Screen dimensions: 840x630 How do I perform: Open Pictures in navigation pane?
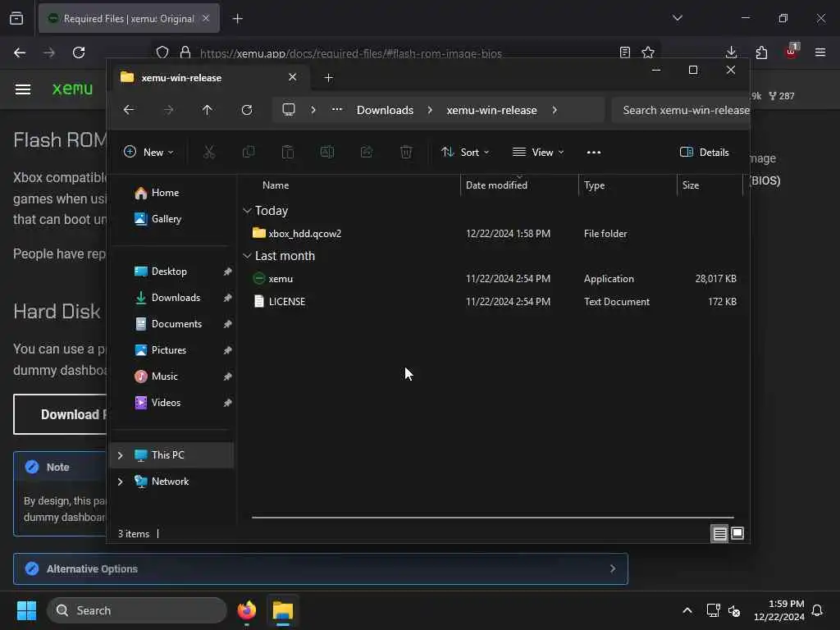click(169, 350)
